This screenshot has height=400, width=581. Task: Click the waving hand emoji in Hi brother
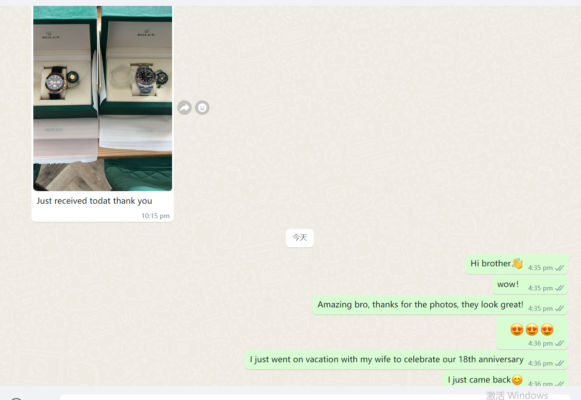[517, 263]
